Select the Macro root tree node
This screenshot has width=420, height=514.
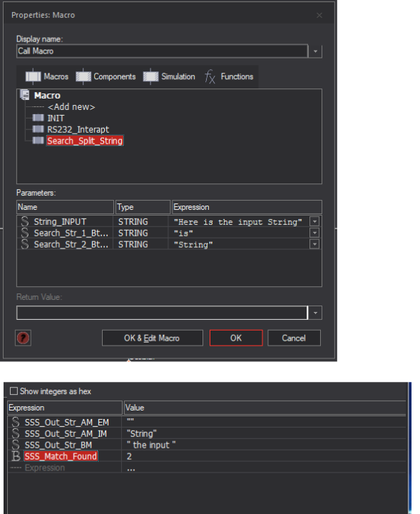pyautogui.click(x=47, y=96)
